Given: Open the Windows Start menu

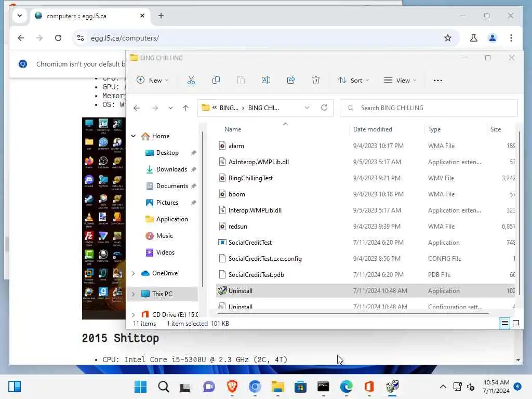Looking at the screenshot, I should coord(140,387).
